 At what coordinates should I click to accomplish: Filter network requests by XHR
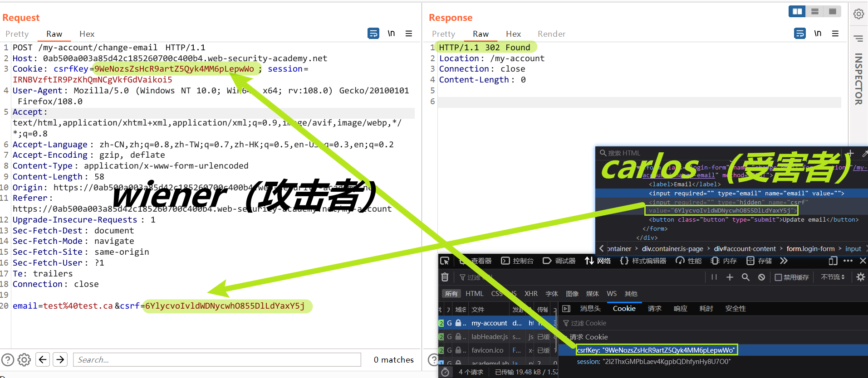(x=531, y=294)
